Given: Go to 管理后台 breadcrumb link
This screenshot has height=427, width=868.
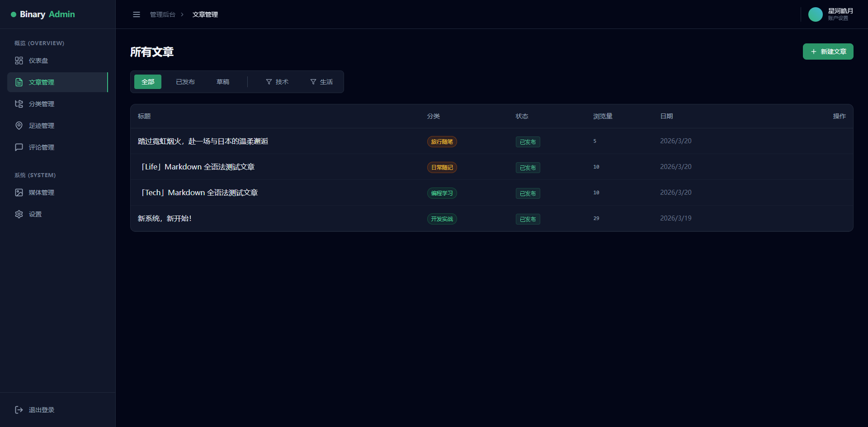Looking at the screenshot, I should 163,14.
